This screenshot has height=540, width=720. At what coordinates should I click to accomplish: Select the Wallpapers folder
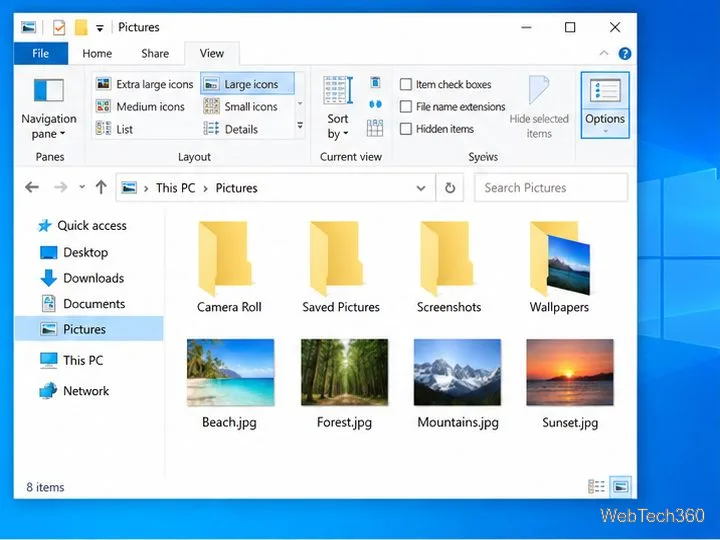(x=559, y=267)
